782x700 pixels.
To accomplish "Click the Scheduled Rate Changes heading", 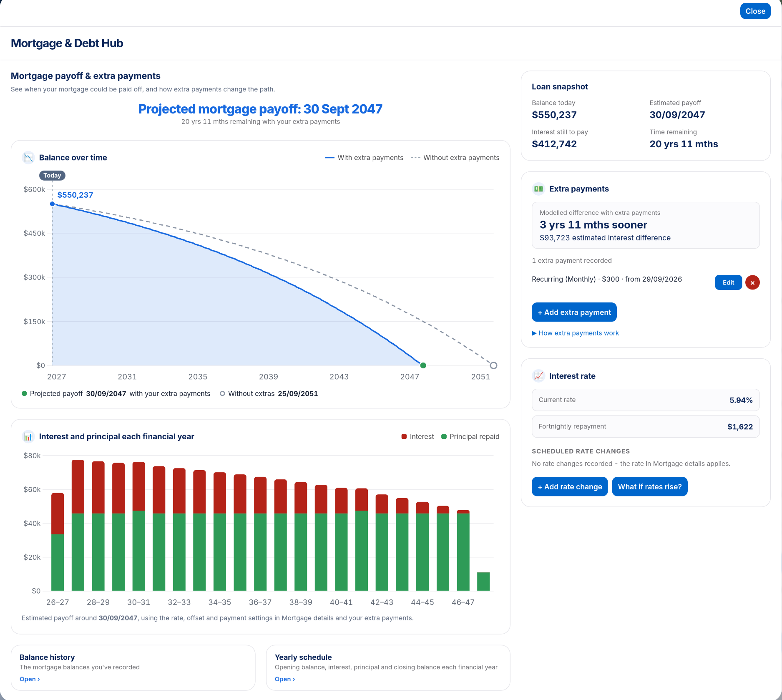I will [581, 451].
